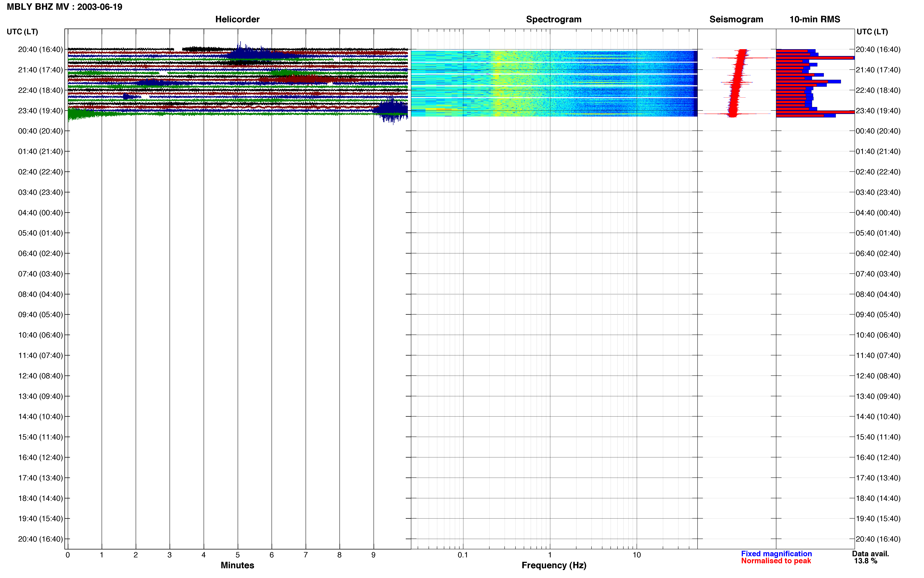Click the 'Helicorder' panel heading
The width and height of the screenshot is (924, 578).
pyautogui.click(x=237, y=19)
